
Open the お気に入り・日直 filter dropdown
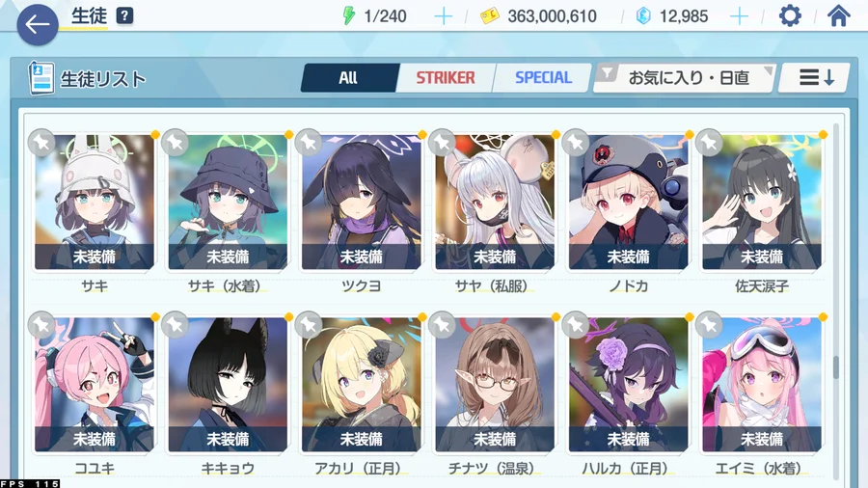[684, 78]
